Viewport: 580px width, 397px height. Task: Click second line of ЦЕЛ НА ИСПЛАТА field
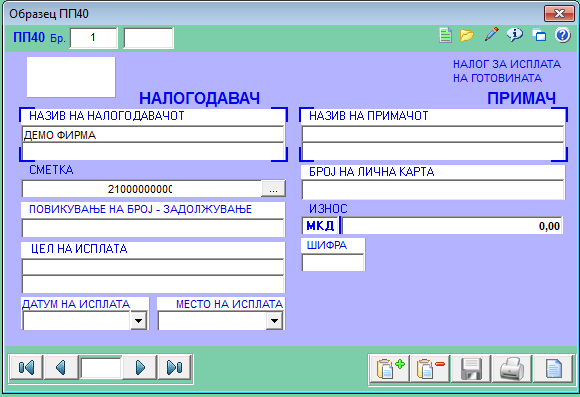[153, 284]
